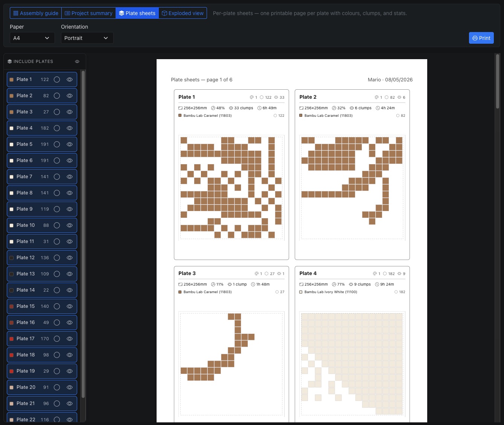Click the circle icon on Plate 19 row
Screen dimensions: 504x425
tap(57, 371)
